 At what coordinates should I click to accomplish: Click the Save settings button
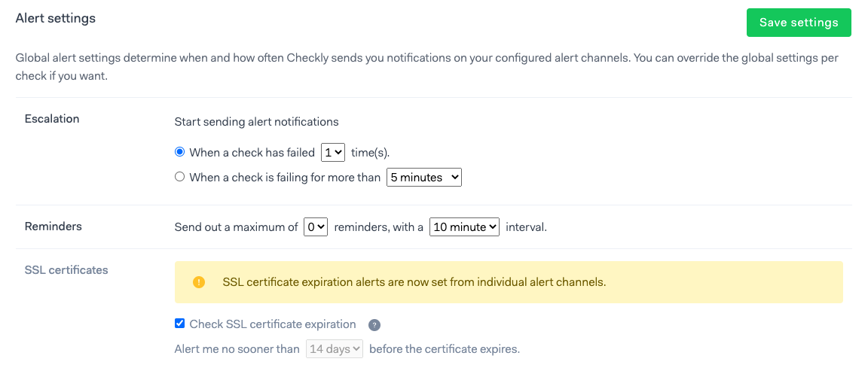798,23
